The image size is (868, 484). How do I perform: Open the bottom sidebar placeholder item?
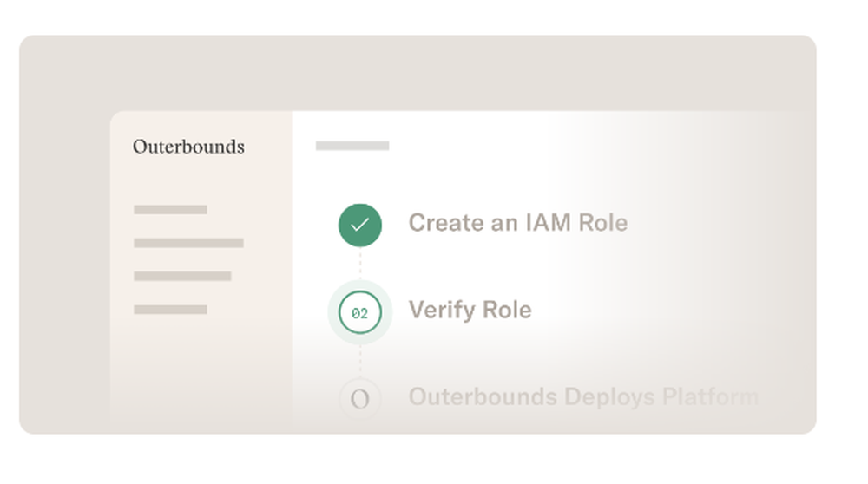point(170,310)
